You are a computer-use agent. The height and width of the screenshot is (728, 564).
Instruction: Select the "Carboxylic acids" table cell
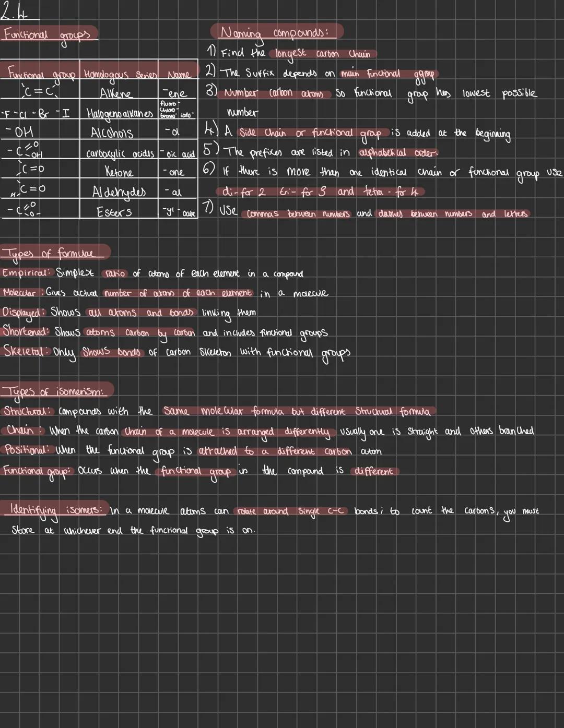pos(120,153)
